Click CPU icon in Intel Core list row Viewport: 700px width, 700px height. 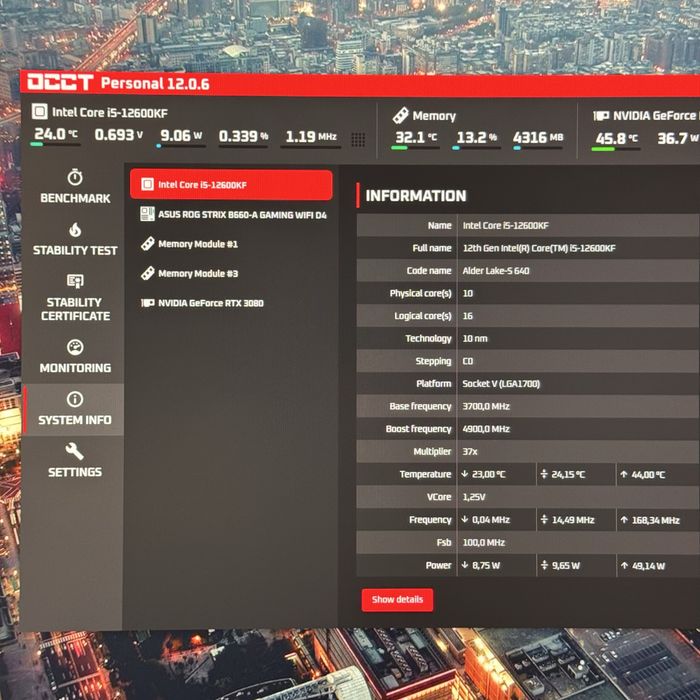(147, 184)
